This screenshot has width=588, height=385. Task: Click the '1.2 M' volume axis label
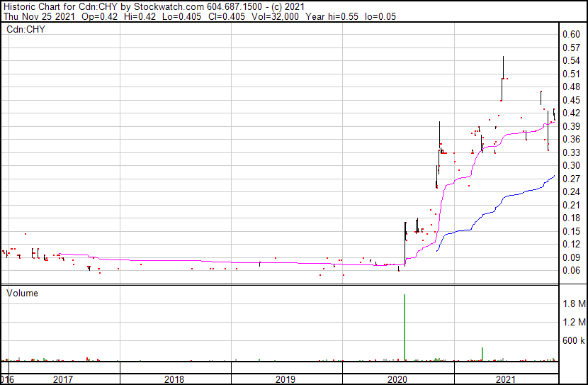click(574, 322)
